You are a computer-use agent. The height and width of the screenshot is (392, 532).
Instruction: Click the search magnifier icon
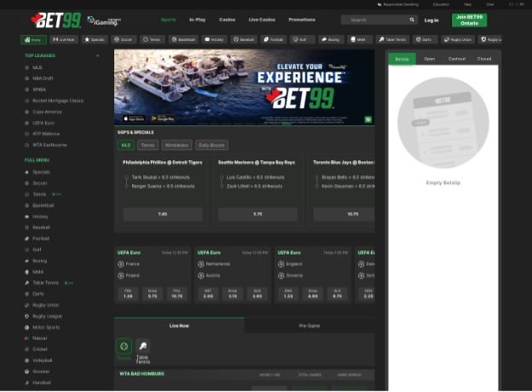[x=411, y=20]
